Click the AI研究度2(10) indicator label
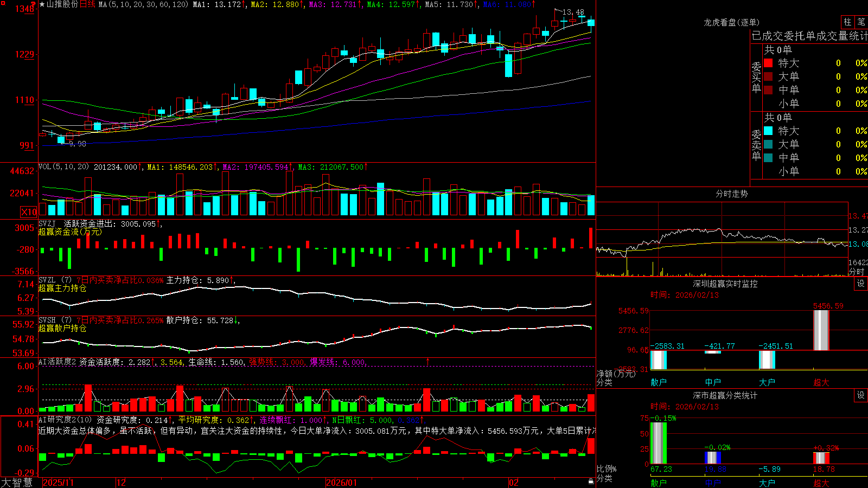This screenshot has height=488, width=868. click(65, 420)
